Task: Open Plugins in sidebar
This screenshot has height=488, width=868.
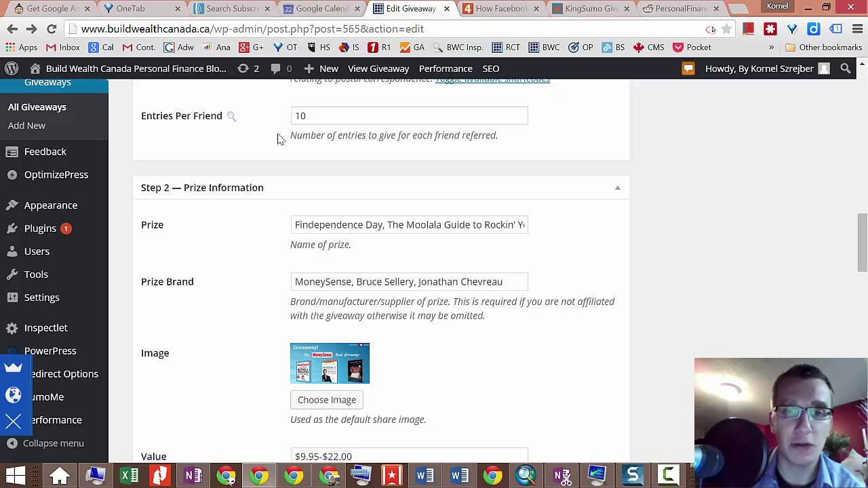Action: coord(40,228)
